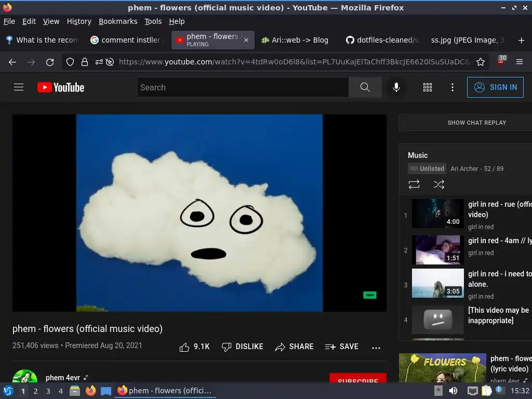
Task: Click the address bar URL
Action: click(294, 62)
